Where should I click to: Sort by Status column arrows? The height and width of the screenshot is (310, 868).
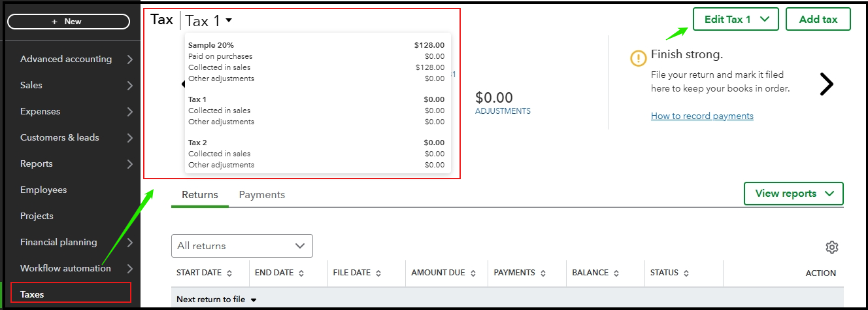pyautogui.click(x=686, y=273)
